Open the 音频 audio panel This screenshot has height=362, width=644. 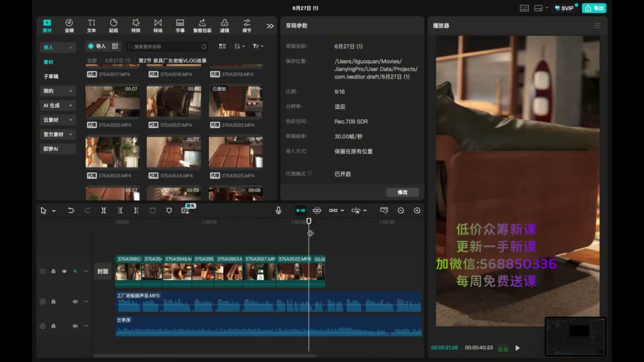(69, 26)
